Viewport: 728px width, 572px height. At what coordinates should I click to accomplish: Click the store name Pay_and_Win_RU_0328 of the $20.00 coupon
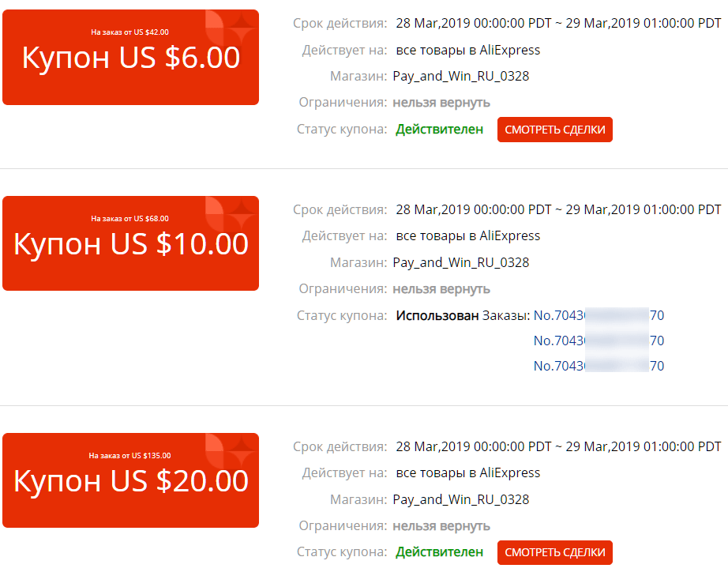pos(461,499)
